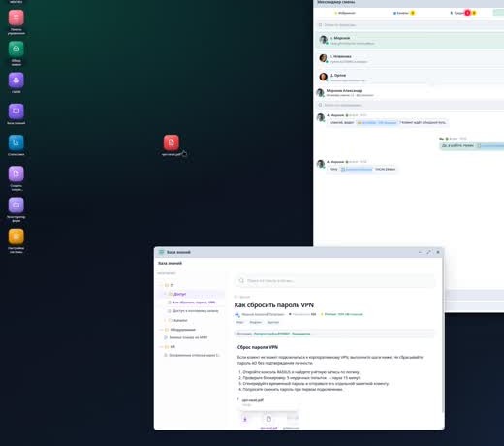This screenshot has height=446, width=504.
Task: Open the green requests overview desktop icon
Action: (16, 49)
